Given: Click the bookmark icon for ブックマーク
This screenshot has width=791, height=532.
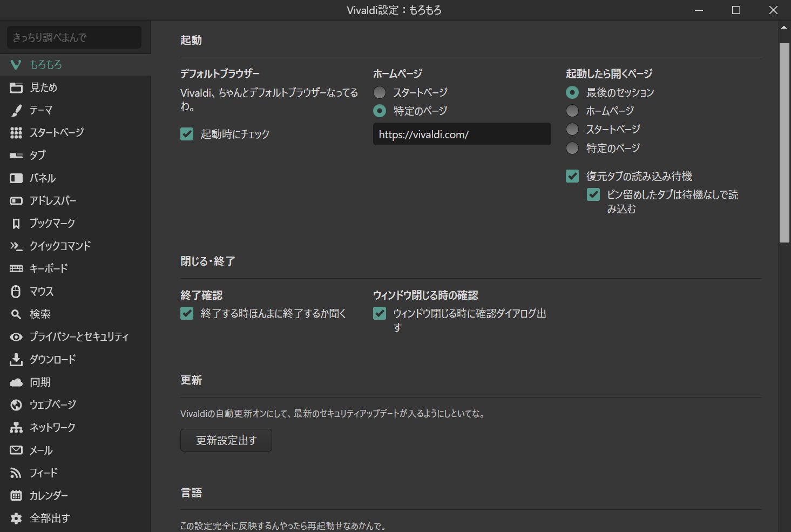Looking at the screenshot, I should click(16, 224).
